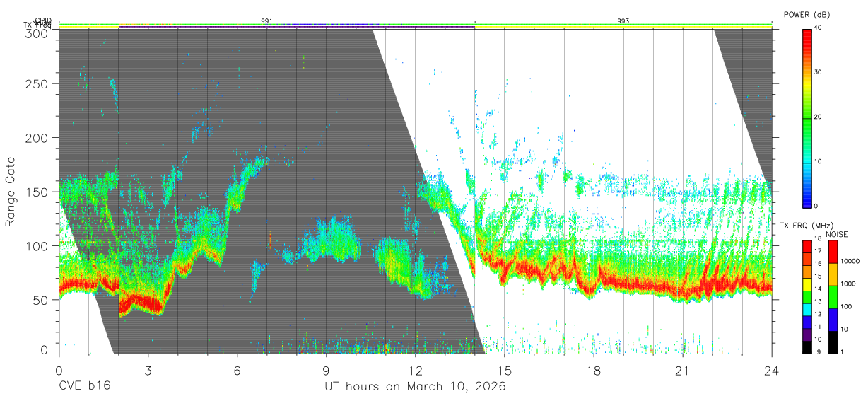The width and height of the screenshot is (868, 401).
Task: Click the hour 9 label on UT axis
Action: [x=326, y=371]
